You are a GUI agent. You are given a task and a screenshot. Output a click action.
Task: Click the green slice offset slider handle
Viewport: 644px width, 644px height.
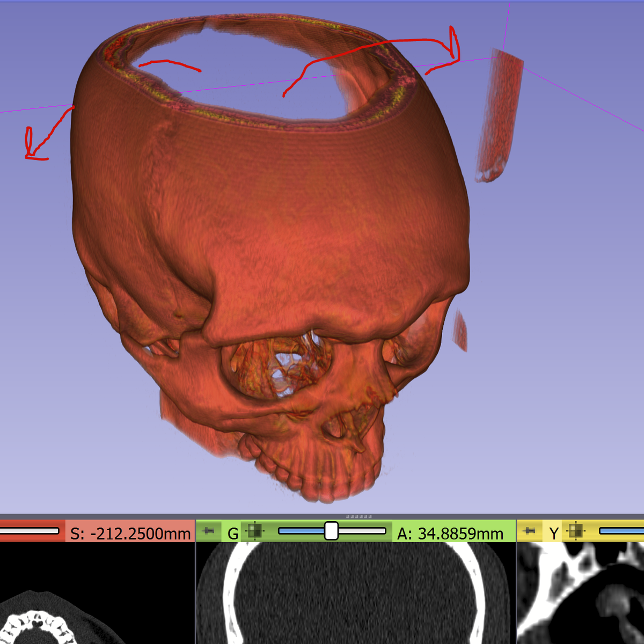click(331, 531)
